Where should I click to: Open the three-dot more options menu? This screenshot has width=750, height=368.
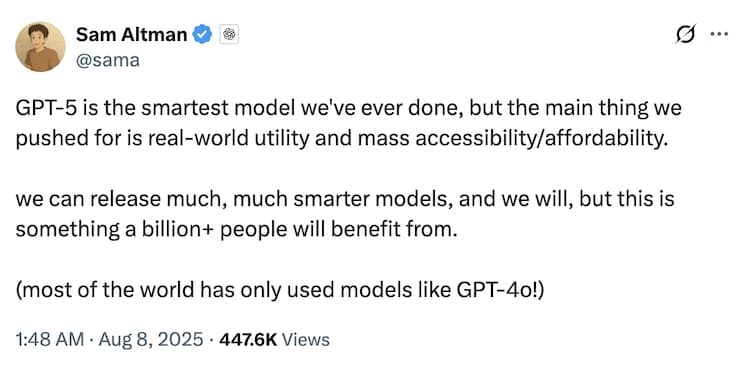click(719, 34)
